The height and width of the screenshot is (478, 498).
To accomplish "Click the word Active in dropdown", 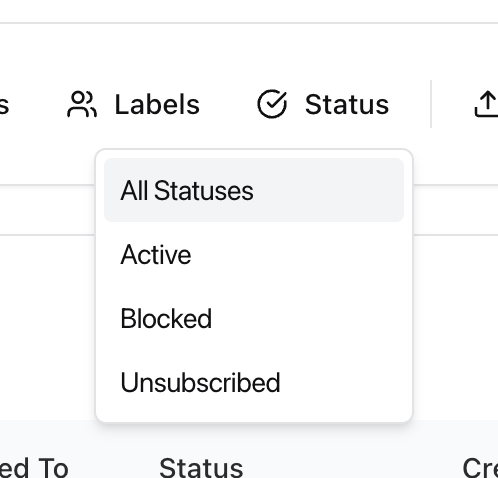I will click(x=156, y=254).
